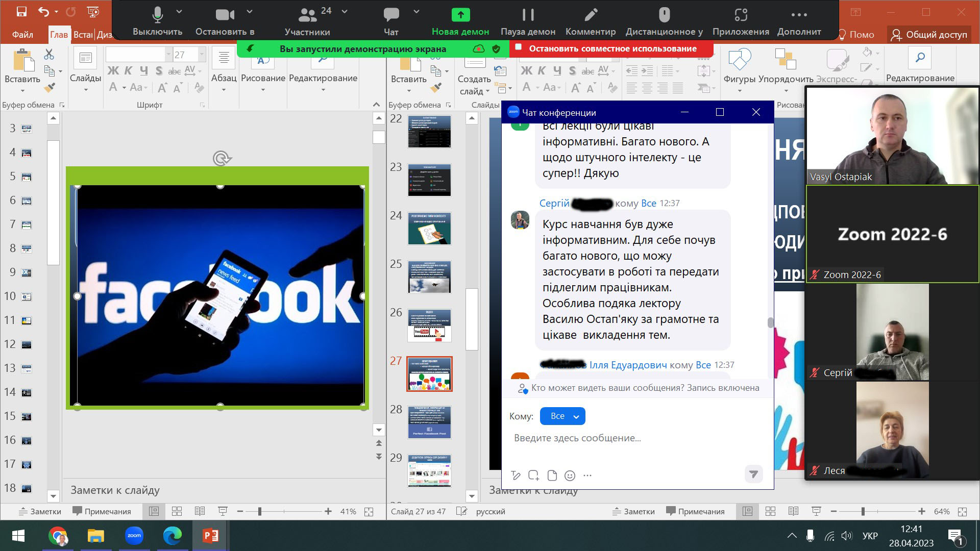The image size is (980, 551).
Task: Toggle Примечания in right status bar
Action: click(695, 511)
